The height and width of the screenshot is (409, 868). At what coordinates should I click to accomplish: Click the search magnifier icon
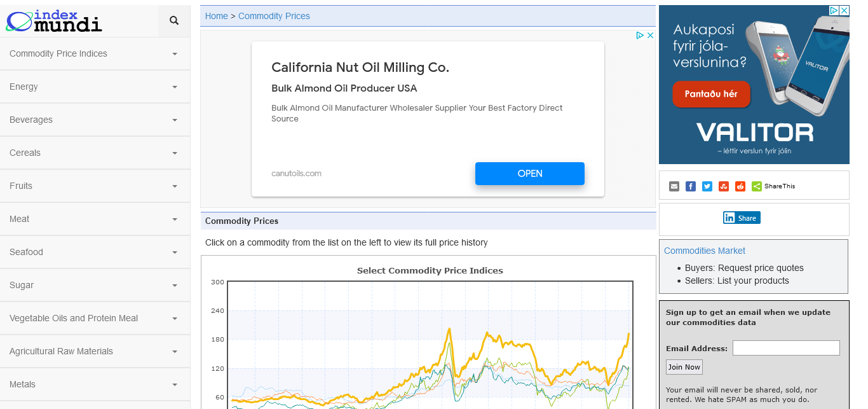(174, 21)
